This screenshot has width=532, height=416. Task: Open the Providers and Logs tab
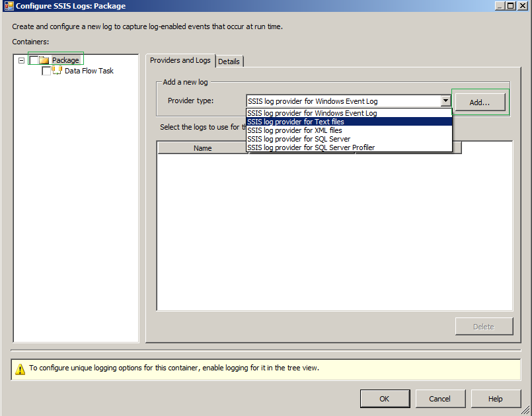pos(180,60)
